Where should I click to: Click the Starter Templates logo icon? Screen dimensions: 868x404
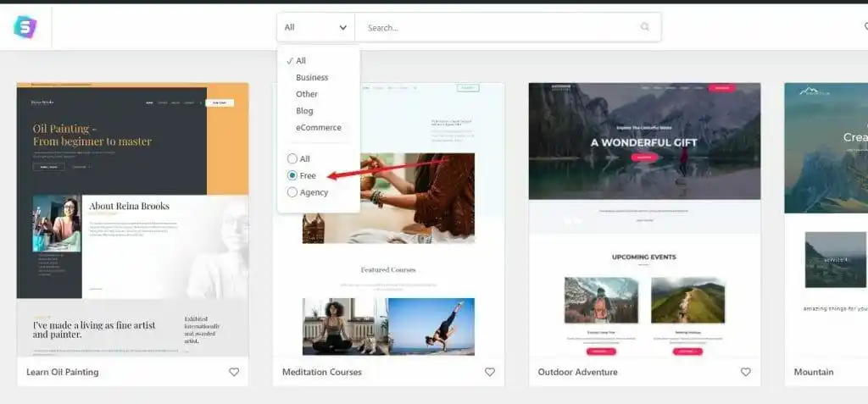(25, 27)
